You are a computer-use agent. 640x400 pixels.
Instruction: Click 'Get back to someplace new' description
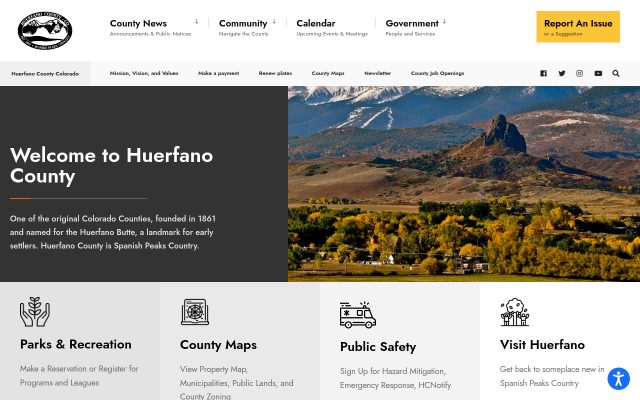[552, 376]
